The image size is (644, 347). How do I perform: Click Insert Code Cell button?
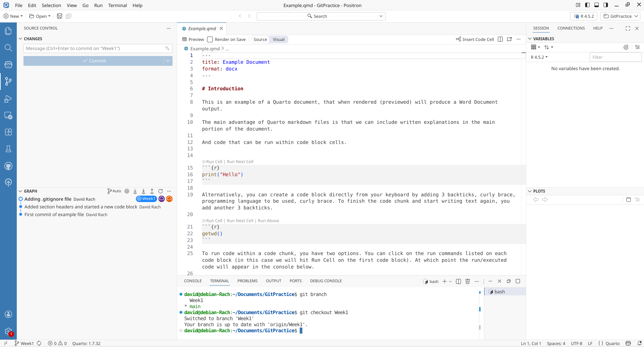475,39
